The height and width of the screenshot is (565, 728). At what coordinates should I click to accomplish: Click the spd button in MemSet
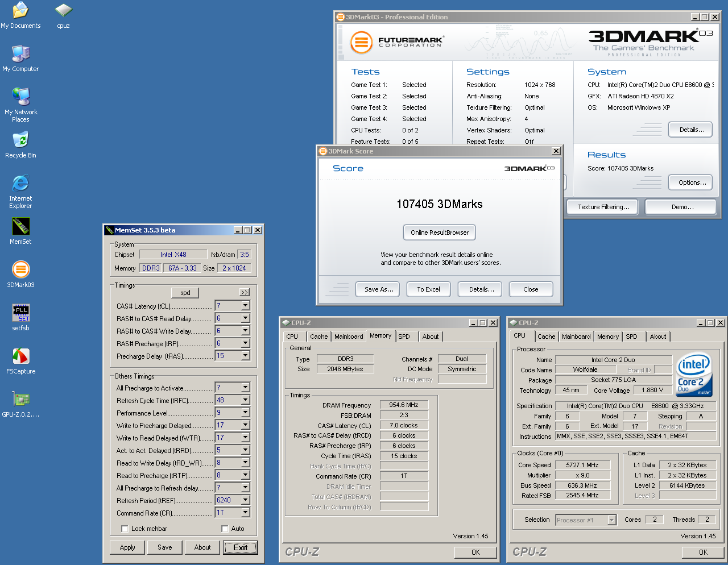coord(185,293)
